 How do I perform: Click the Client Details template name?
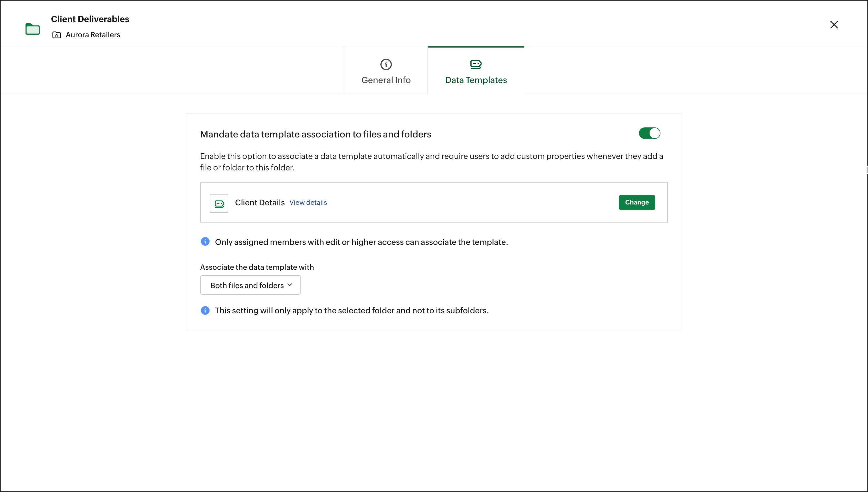pos(260,202)
